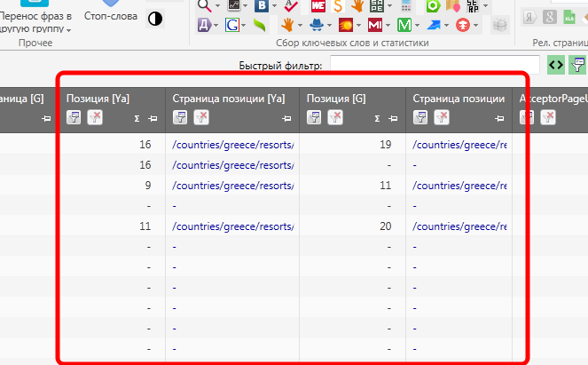Click the red circle up-arrow icon
The height and width of the screenshot is (365, 588).
[x=463, y=25]
